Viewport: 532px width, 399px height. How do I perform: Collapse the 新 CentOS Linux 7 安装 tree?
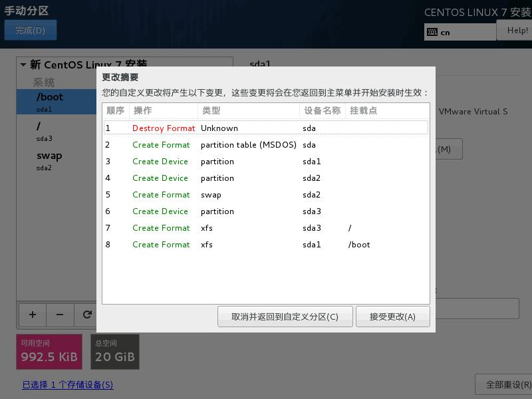point(23,65)
